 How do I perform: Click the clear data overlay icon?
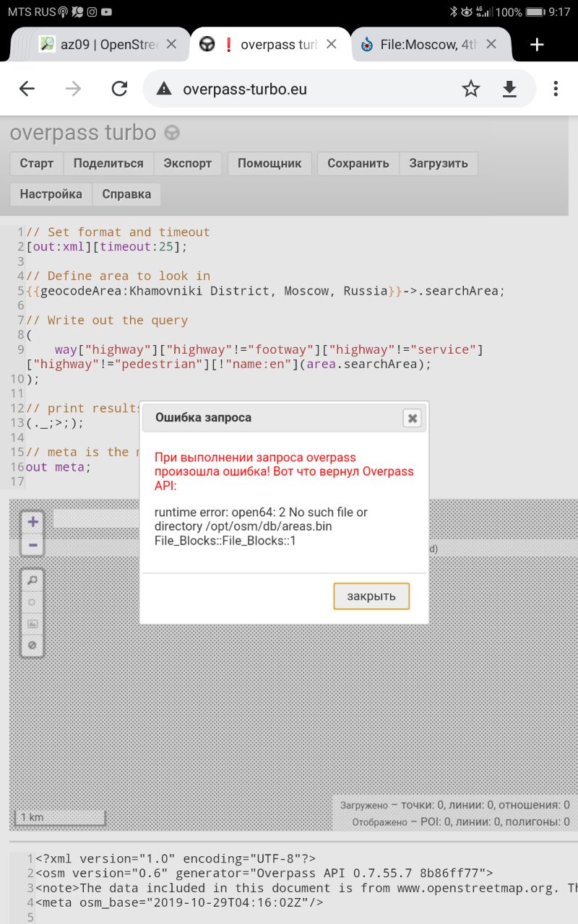click(33, 645)
